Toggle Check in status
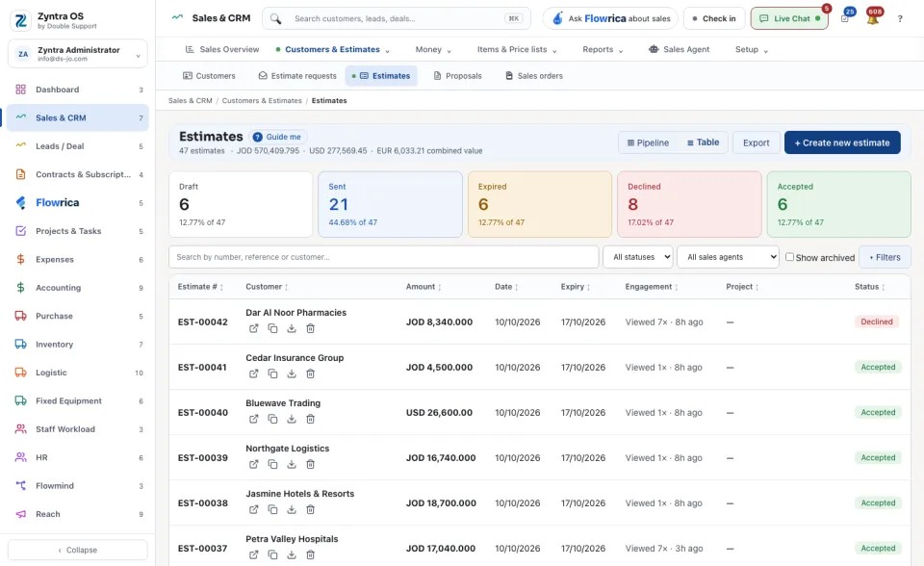Viewport: 924px width, 566px height. coord(714,18)
